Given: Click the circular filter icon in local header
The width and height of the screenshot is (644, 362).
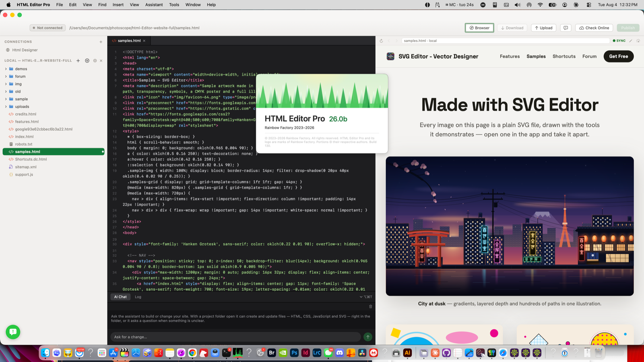Looking at the screenshot, I should pos(87,61).
